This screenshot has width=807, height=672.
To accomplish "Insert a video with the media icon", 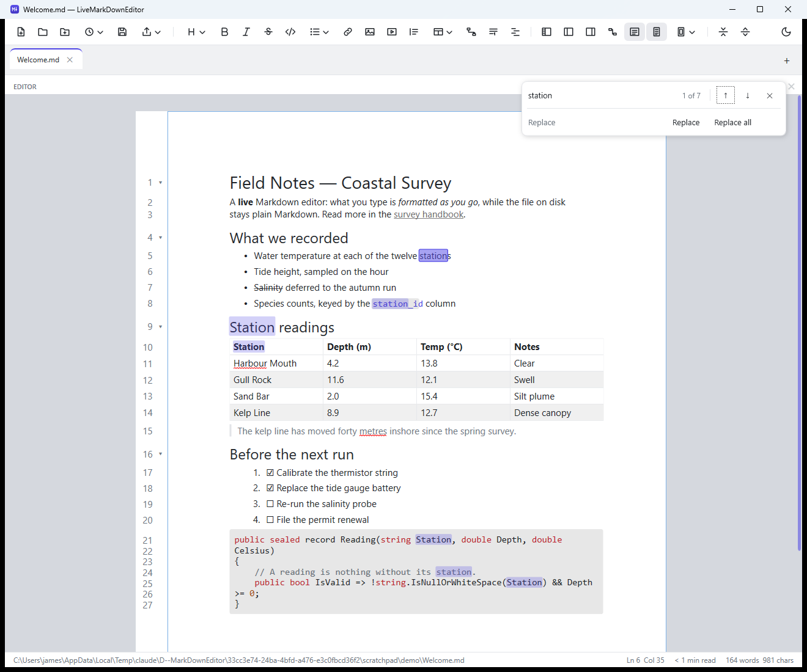I will point(392,32).
